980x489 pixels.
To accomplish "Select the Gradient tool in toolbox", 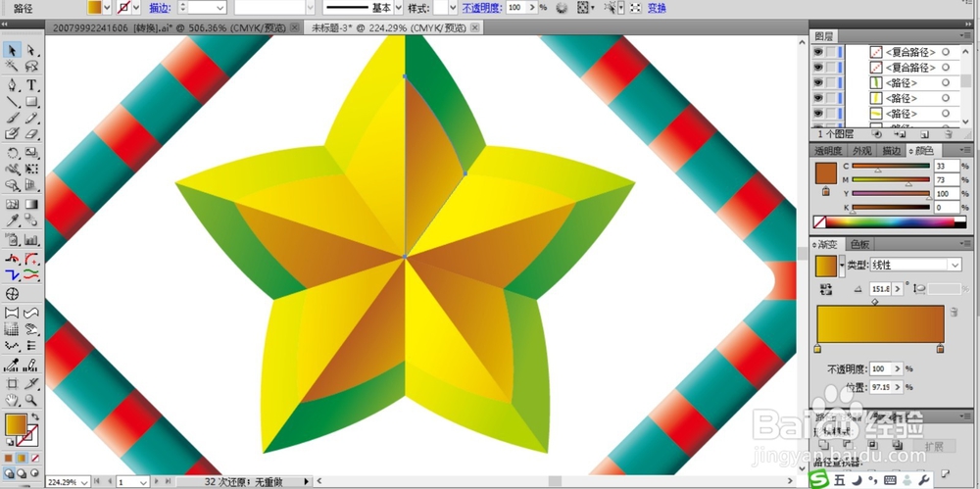I will click(x=31, y=204).
